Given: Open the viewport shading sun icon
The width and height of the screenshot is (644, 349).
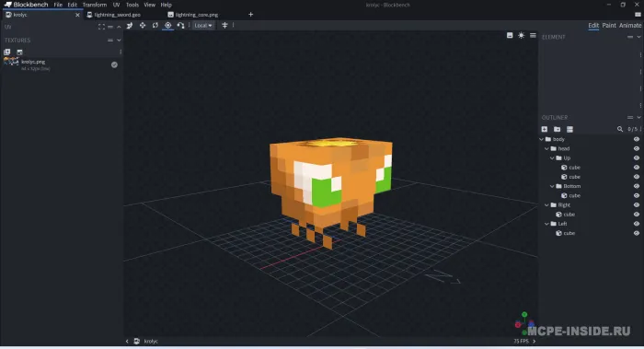Looking at the screenshot, I should (x=522, y=35).
